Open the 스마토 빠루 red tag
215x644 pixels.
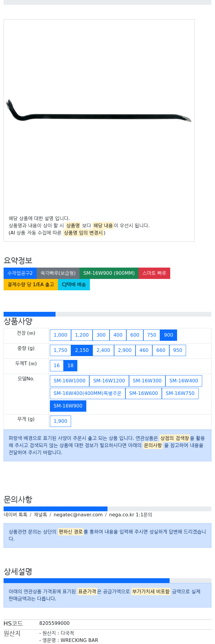pos(154,273)
